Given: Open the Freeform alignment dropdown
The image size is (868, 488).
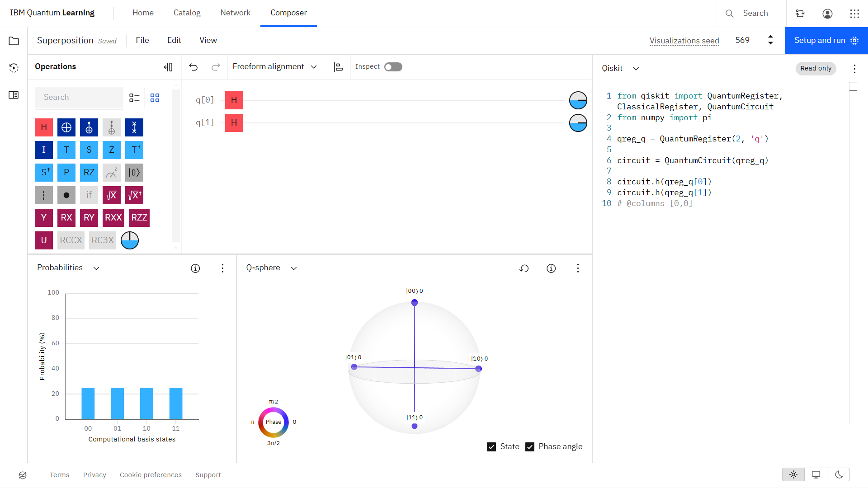Looking at the screenshot, I should tap(274, 67).
